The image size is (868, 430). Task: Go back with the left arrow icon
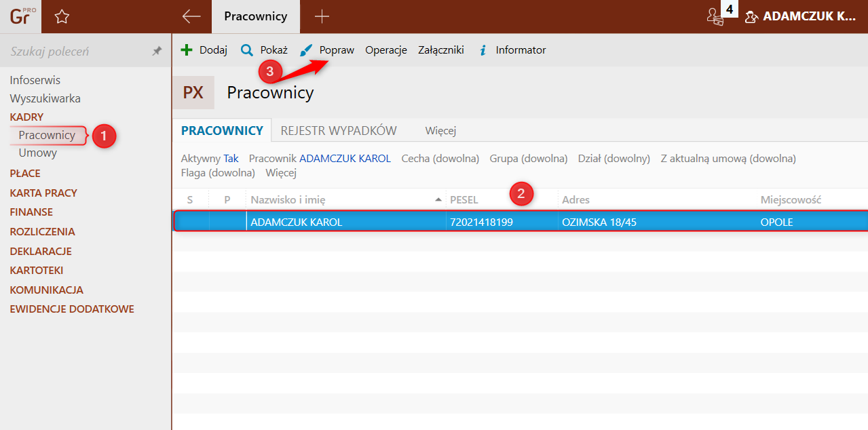pos(191,16)
